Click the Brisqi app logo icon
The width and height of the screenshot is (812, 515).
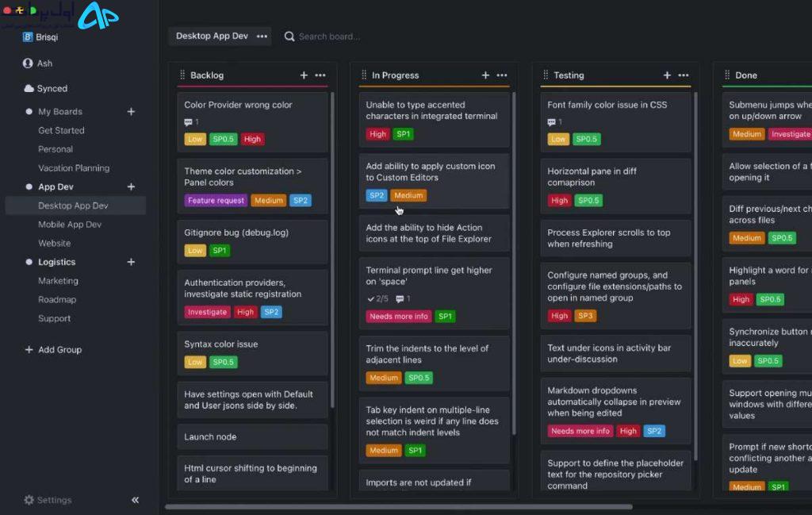[28, 37]
